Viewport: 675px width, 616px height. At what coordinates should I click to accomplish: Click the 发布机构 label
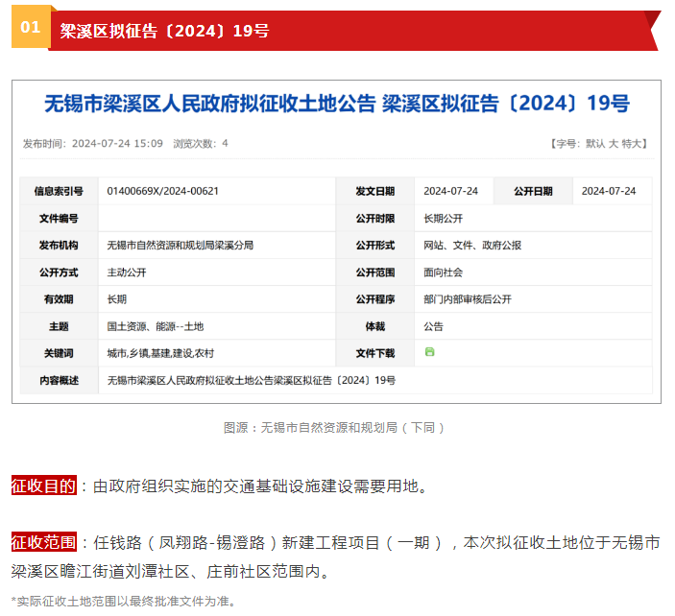(x=59, y=246)
